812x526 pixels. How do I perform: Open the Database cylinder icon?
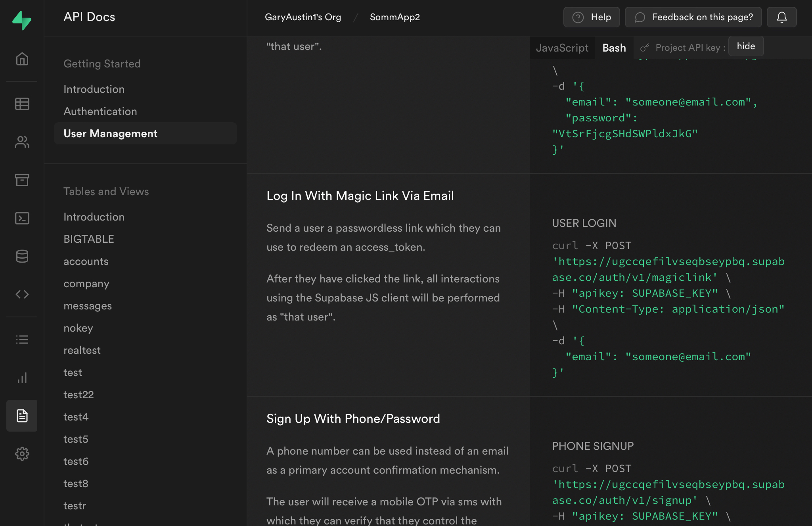coord(22,256)
